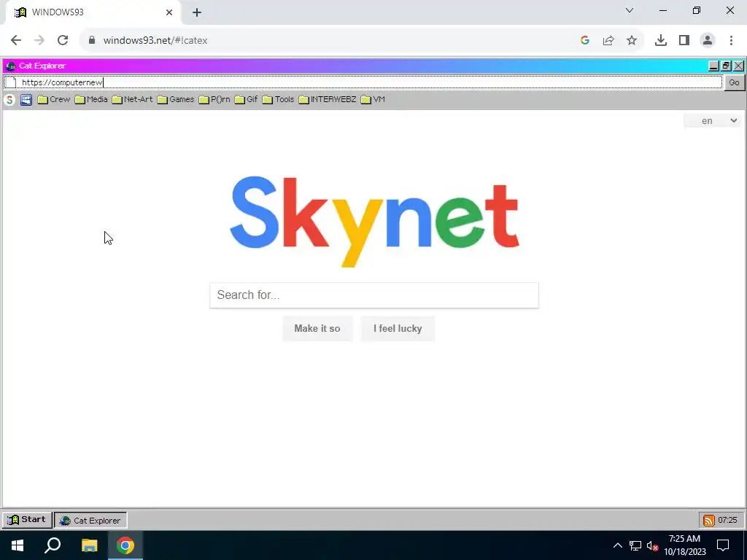Click the network icon in system tray
The height and width of the screenshot is (560, 747).
635,545
